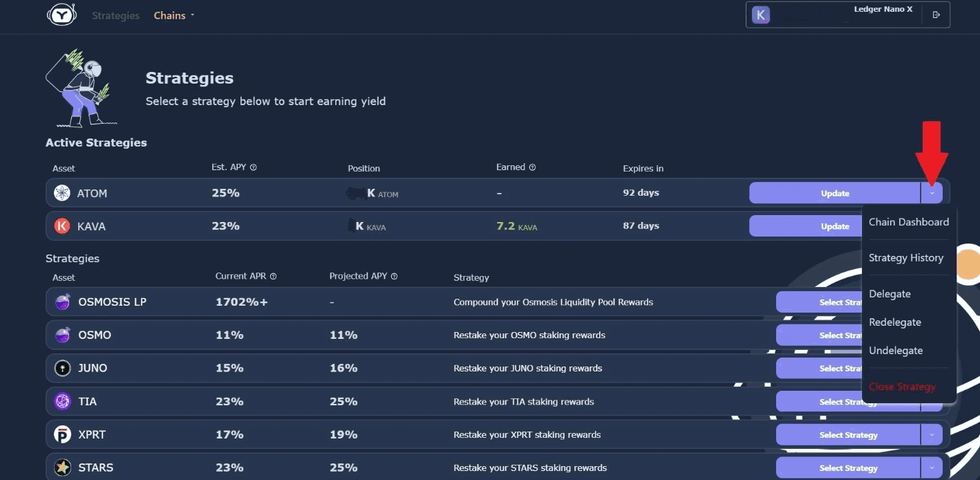Expand the STARS strategy options chevron
Screen dimensions: 980x480
(x=932, y=468)
